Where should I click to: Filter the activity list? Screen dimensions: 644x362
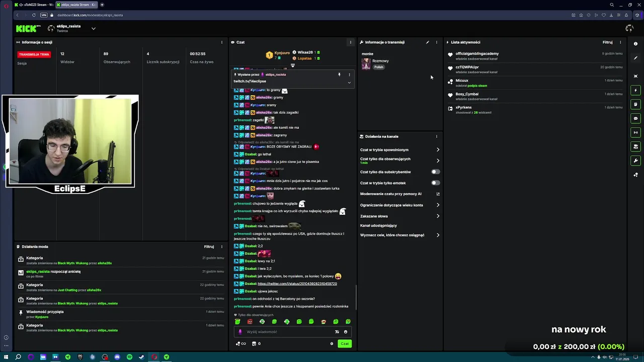coord(608,42)
